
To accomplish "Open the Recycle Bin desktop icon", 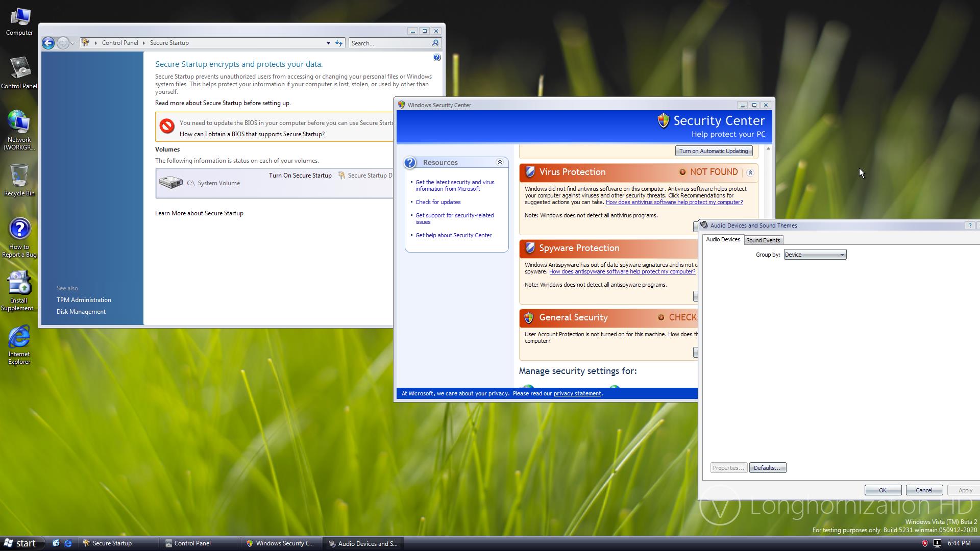I will coord(19,176).
